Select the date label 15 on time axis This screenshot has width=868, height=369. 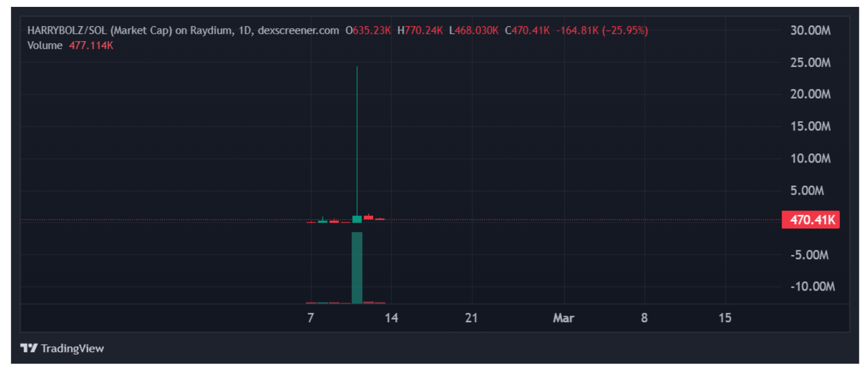click(725, 318)
